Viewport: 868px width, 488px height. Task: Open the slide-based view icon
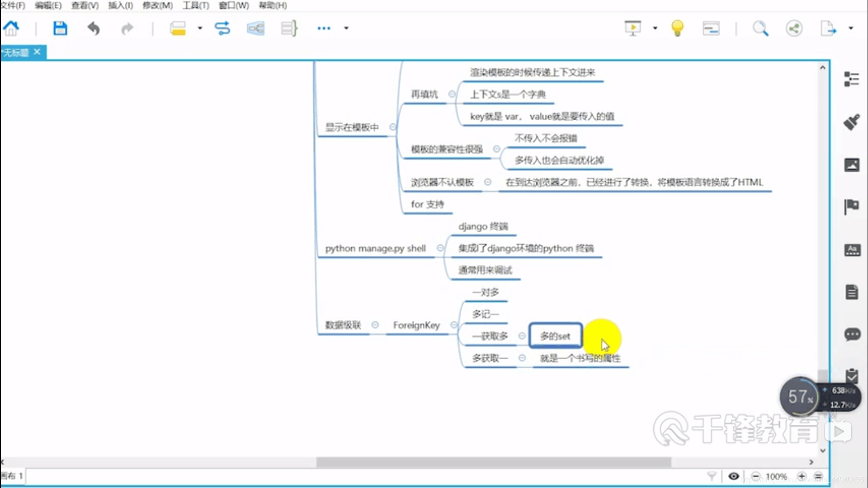point(711,28)
